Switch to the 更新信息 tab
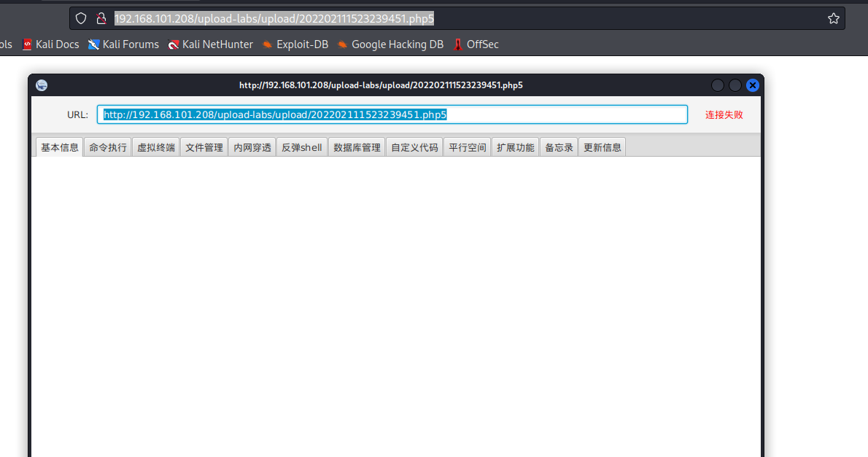Screen dimensions: 868x457 [x=602, y=147]
